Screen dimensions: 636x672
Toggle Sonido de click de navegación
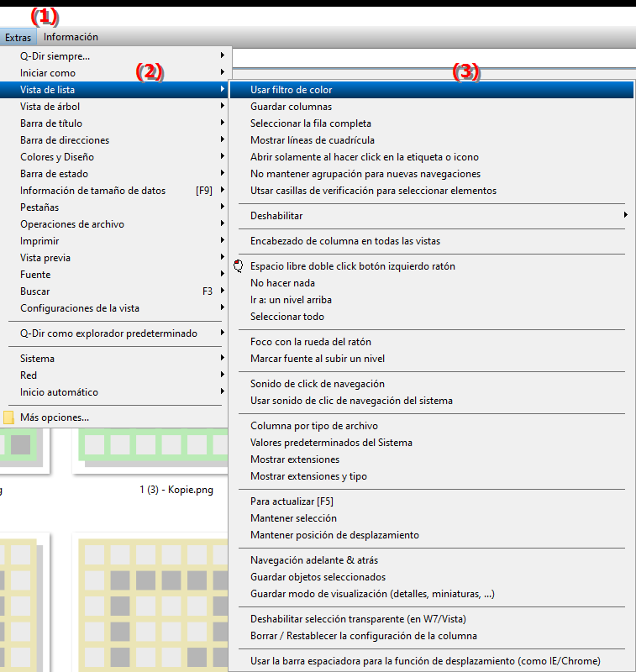click(432, 384)
